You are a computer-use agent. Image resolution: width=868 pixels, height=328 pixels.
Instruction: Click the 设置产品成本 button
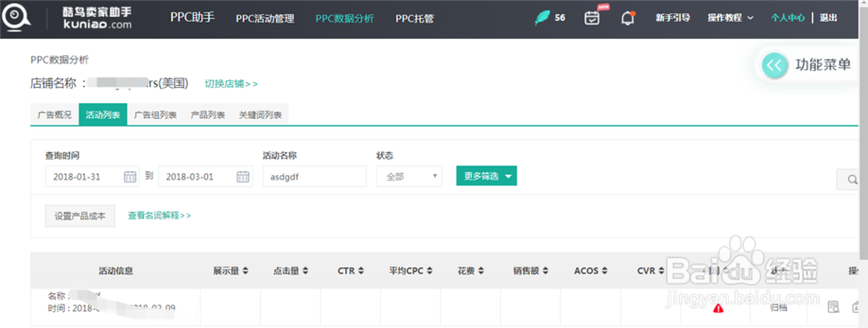80,215
